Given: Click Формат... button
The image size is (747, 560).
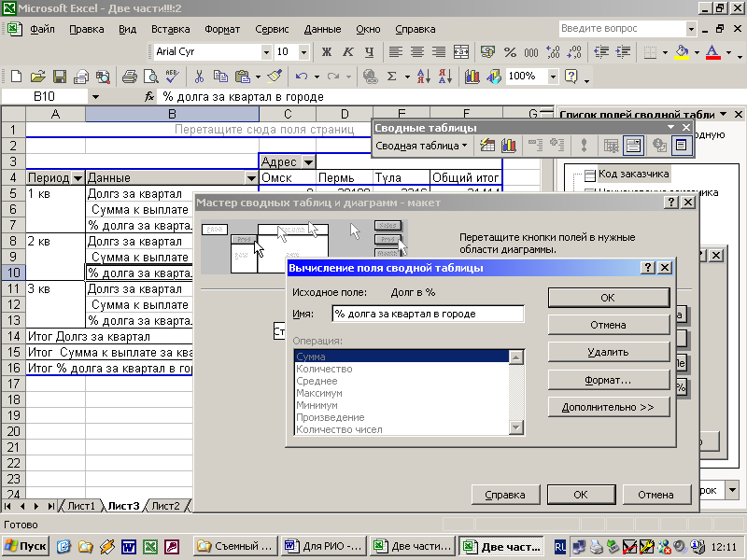Looking at the screenshot, I should (x=609, y=380).
